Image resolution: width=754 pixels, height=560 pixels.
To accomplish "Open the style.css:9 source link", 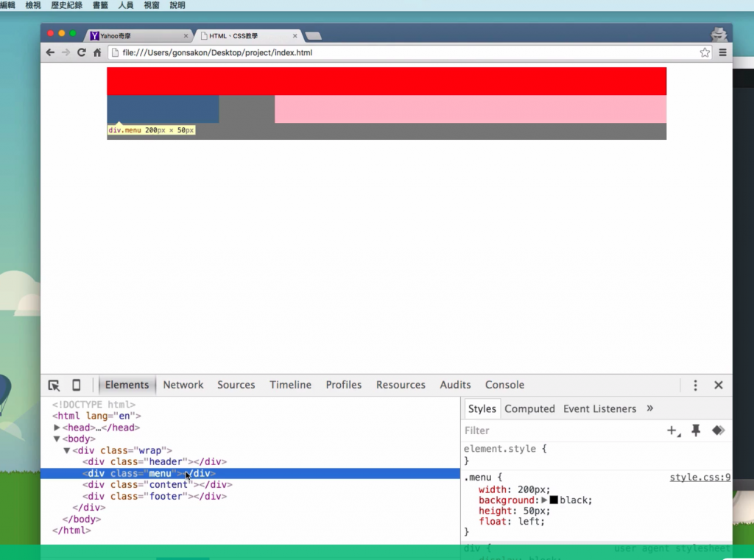I will point(700,478).
